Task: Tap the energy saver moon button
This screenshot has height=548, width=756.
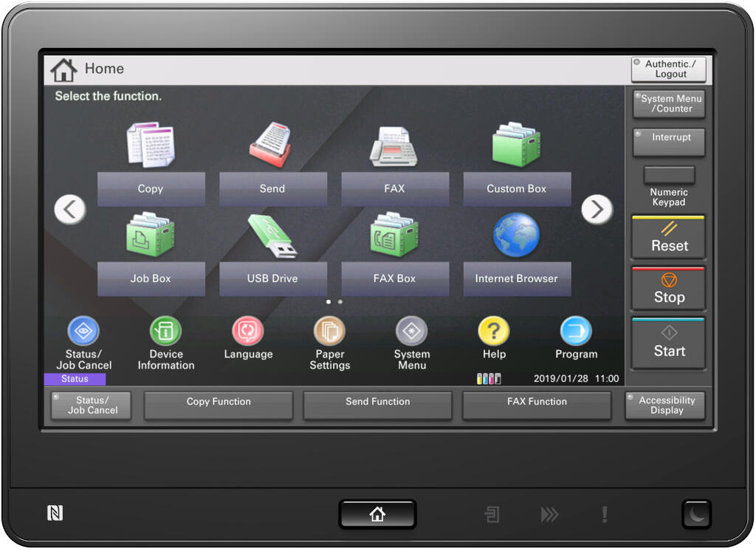Action: point(697,514)
